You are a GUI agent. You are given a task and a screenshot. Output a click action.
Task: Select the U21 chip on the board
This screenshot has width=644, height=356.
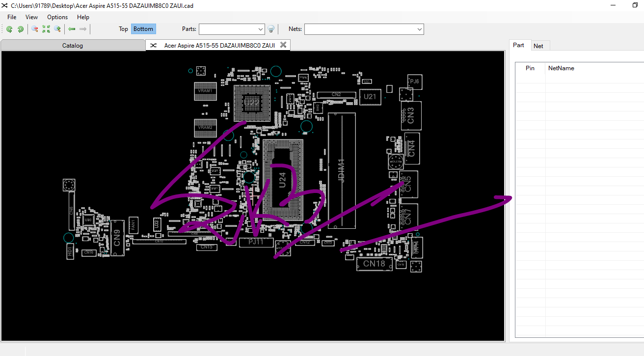click(x=370, y=97)
